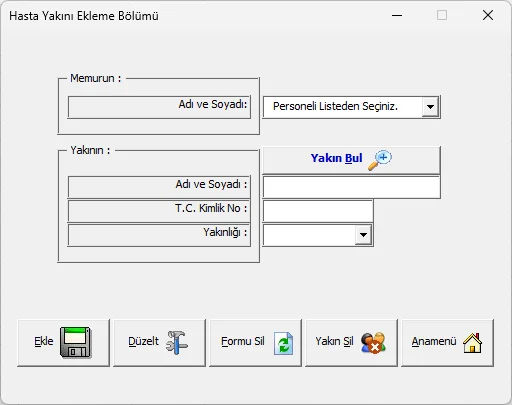
Task: Click the green refresh Formu Sil icon
Action: 283,343
